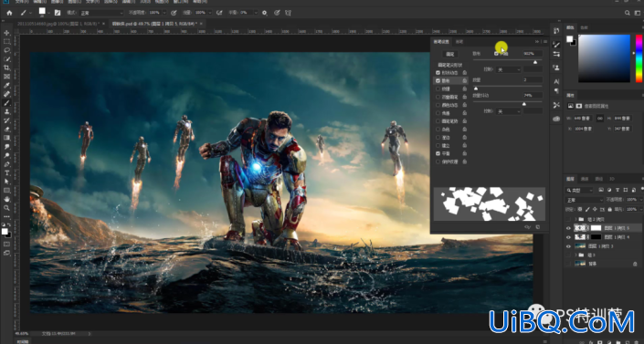
Task: Click the Scatter percentage input field
Action: click(533, 54)
